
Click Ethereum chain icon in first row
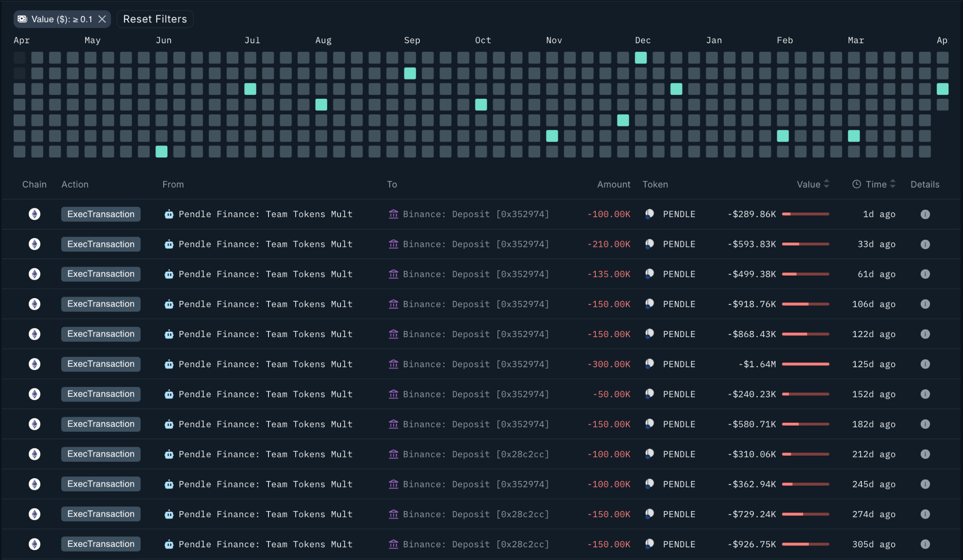[34, 214]
